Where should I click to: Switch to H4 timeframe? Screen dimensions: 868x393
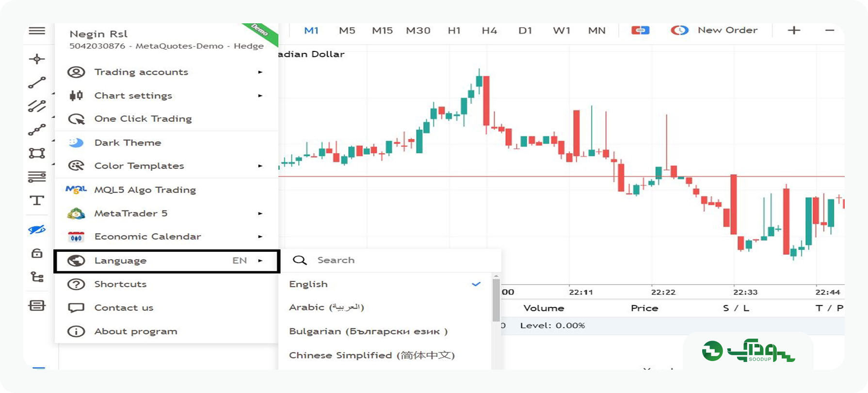489,31
